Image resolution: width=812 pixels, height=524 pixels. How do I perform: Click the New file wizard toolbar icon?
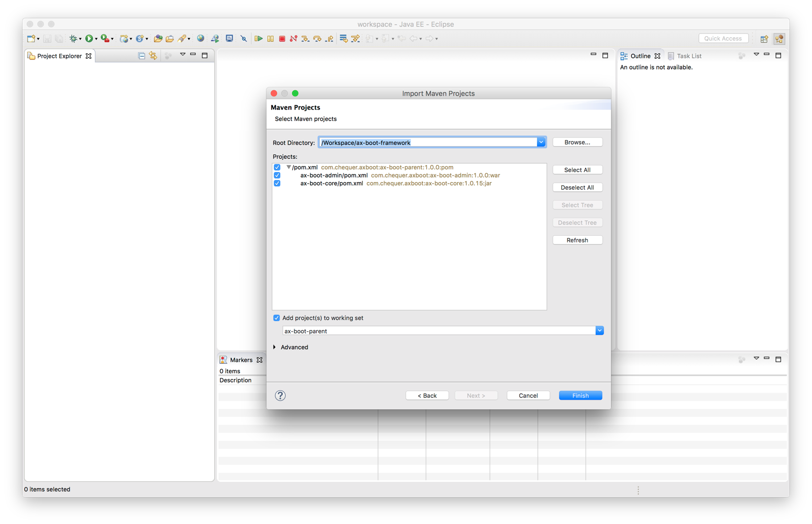point(31,39)
